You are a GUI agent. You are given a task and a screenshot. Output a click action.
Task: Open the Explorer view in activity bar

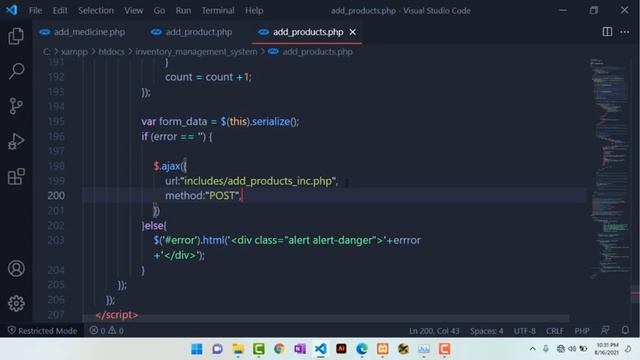coord(16,36)
